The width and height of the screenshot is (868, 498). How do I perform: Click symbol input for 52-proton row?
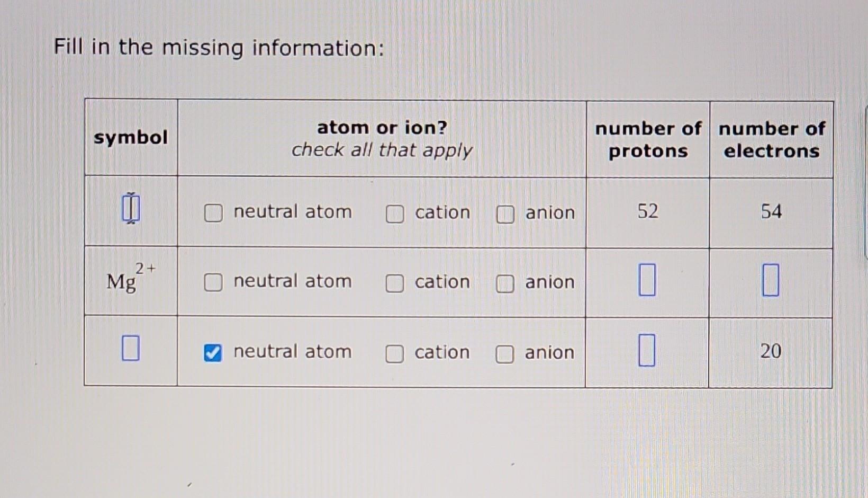(x=130, y=208)
